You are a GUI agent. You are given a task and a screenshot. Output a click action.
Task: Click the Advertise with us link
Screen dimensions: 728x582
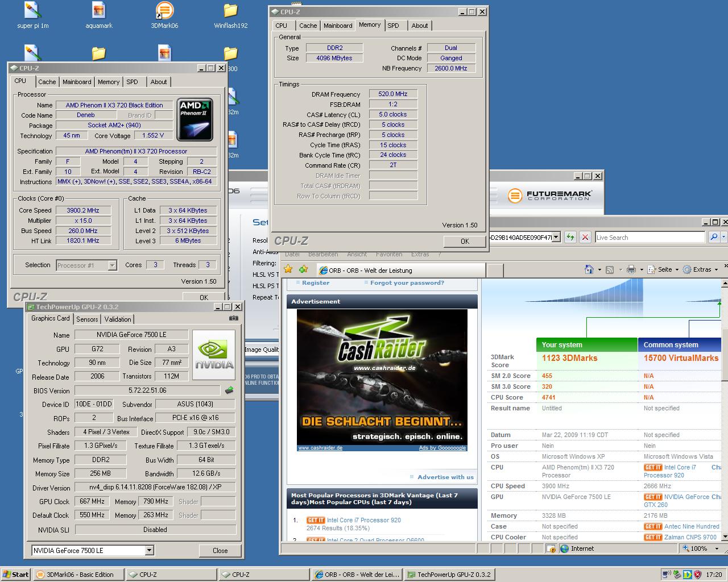445,477
